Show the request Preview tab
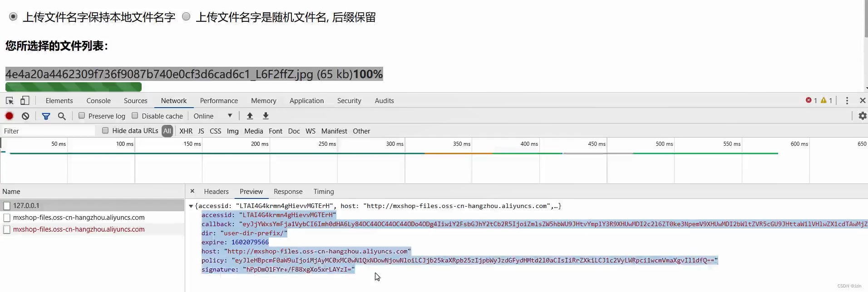This screenshot has height=292, width=868. tap(252, 192)
